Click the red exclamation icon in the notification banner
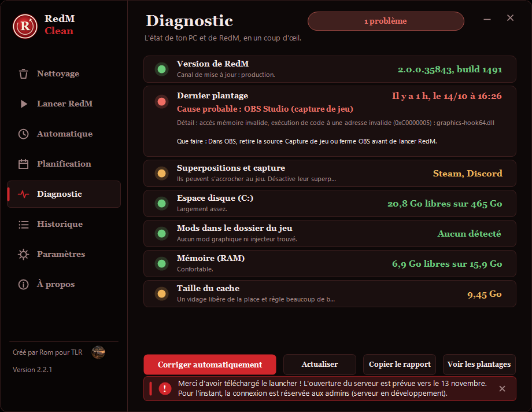 click(x=165, y=388)
